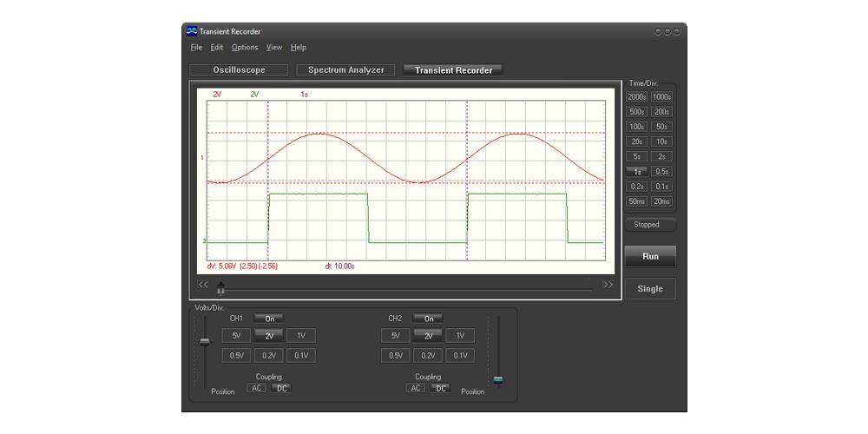Open the View menu
Image resolution: width=868 pixels, height=434 pixels.
(274, 48)
